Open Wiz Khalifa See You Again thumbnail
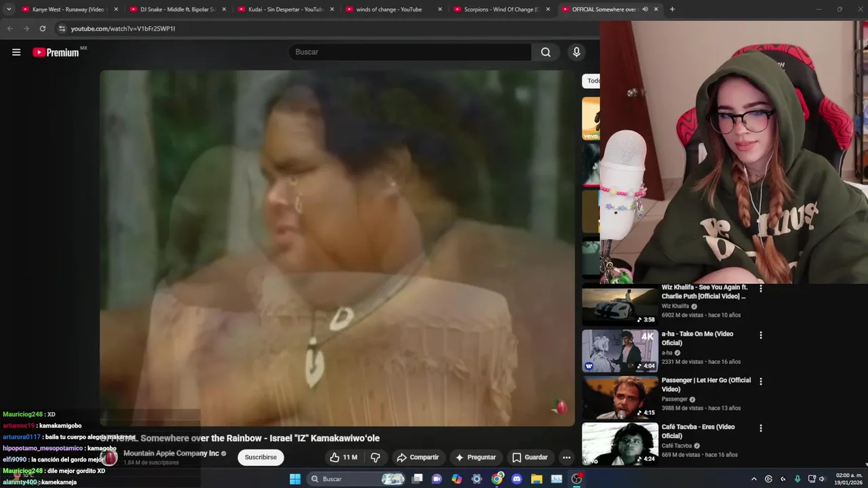This screenshot has width=868, height=488. click(x=620, y=305)
